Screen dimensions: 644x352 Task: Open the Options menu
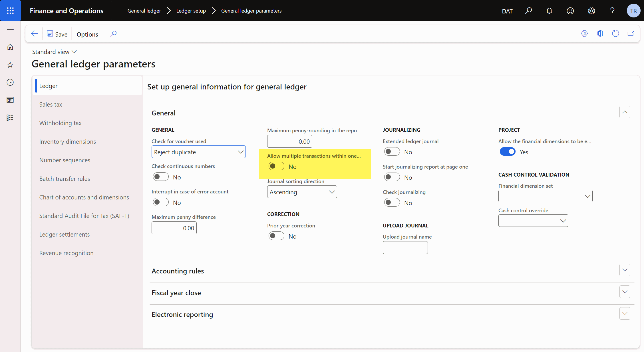pyautogui.click(x=87, y=34)
